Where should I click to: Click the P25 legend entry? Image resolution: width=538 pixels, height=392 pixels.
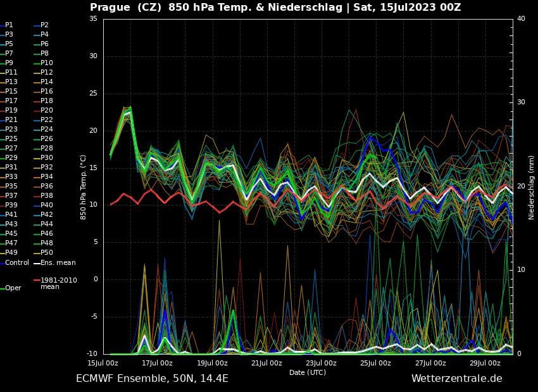tap(11, 138)
